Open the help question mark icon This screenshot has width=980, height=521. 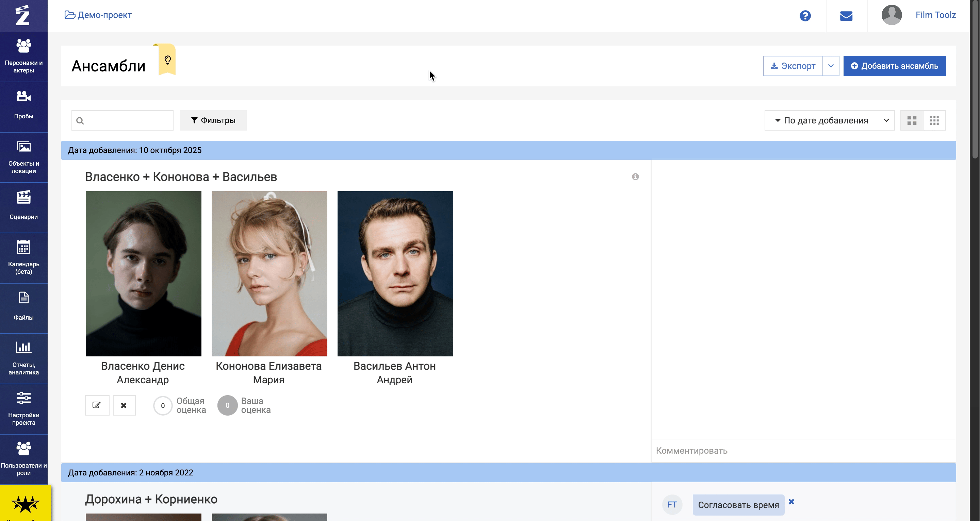(805, 16)
